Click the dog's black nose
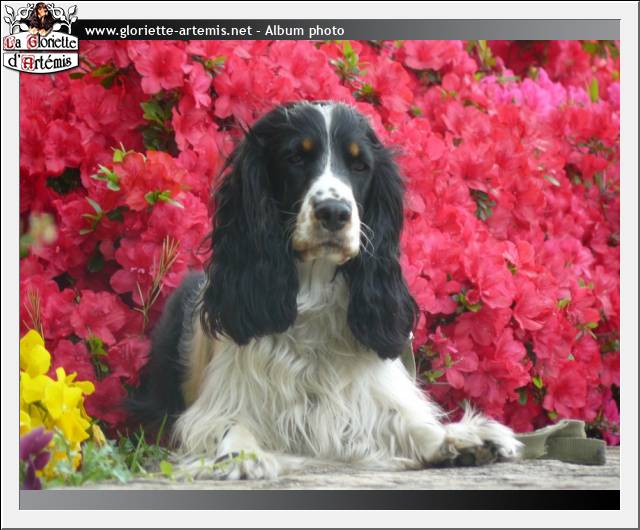640x530 pixels. pos(332,213)
